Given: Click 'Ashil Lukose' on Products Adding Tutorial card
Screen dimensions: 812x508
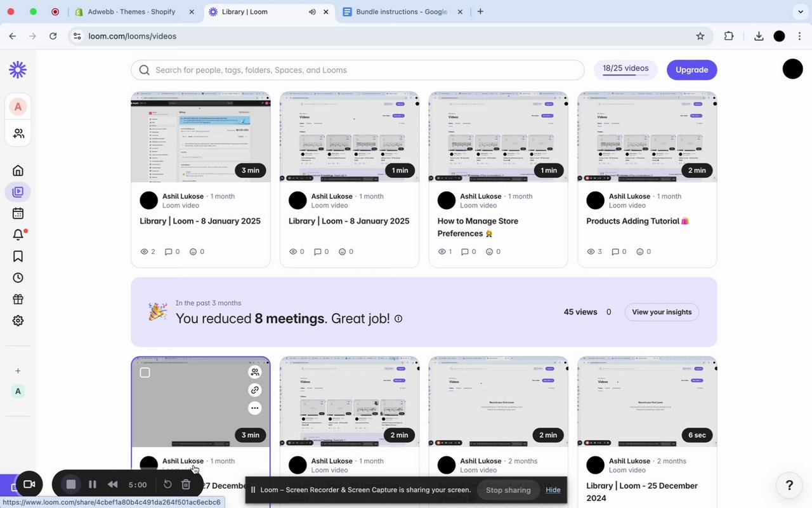Looking at the screenshot, I should (629, 196).
